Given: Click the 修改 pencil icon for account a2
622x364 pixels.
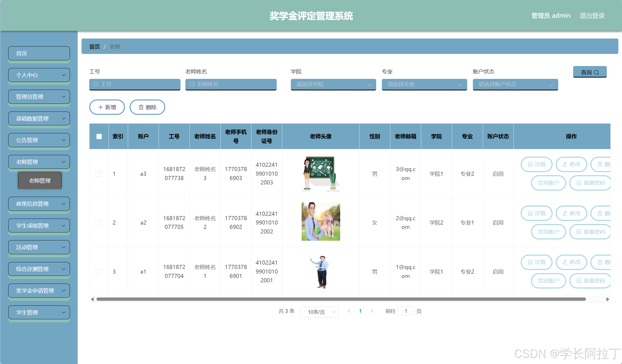Looking at the screenshot, I should click(565, 213).
